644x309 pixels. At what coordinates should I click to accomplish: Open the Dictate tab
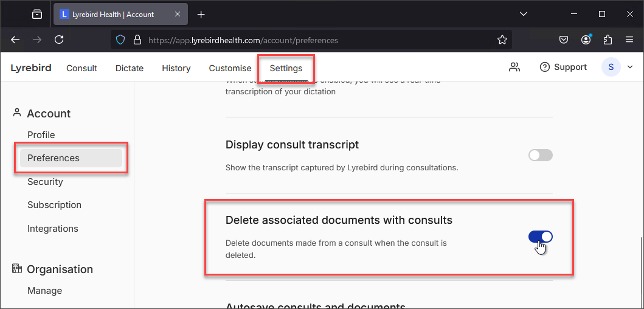[x=130, y=68]
